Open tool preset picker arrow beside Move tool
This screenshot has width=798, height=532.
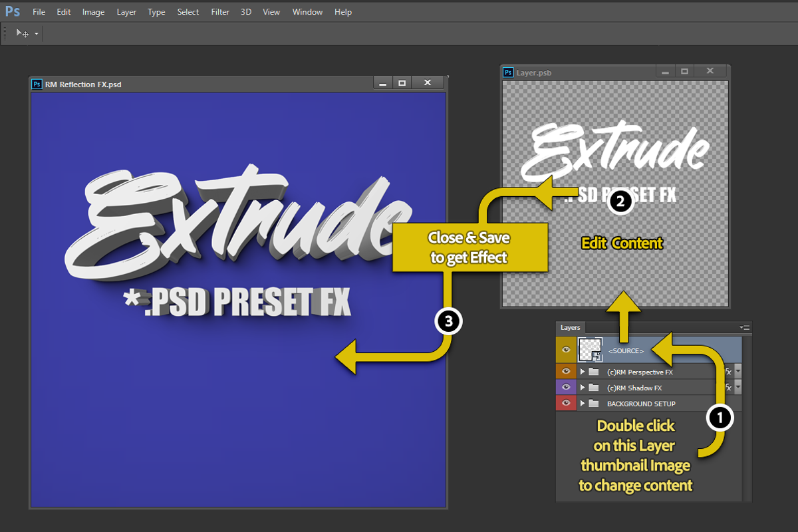(x=37, y=33)
